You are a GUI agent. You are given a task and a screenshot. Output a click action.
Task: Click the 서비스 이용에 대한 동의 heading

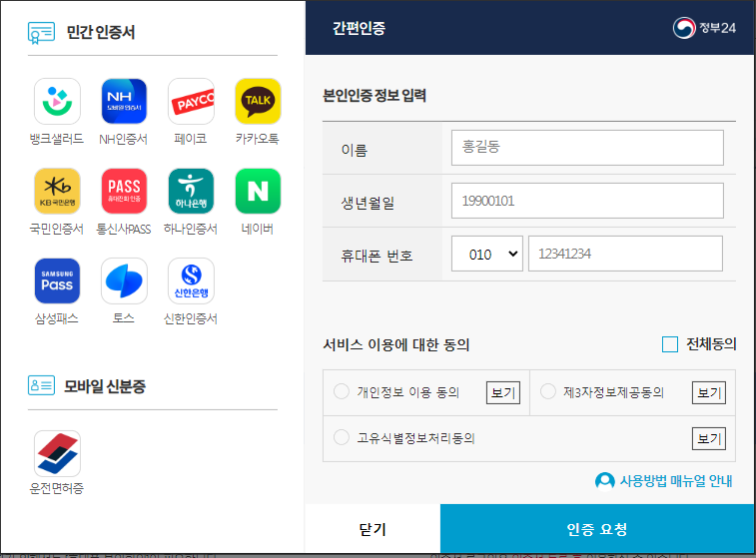[x=395, y=344]
